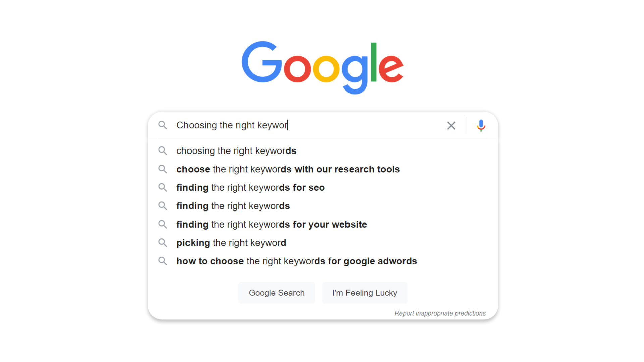Screen dimensions: 644x362
Task: Select choose the right keywords with research tools
Action: (x=288, y=169)
